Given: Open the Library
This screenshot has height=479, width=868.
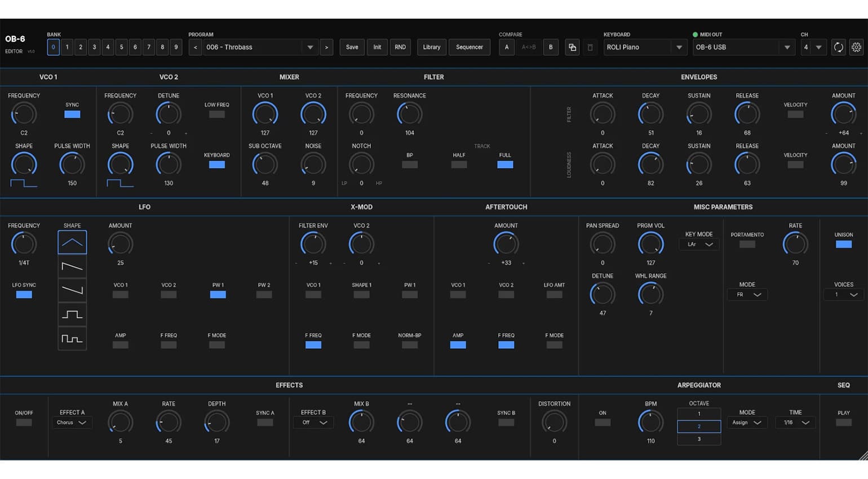Looking at the screenshot, I should (x=432, y=47).
